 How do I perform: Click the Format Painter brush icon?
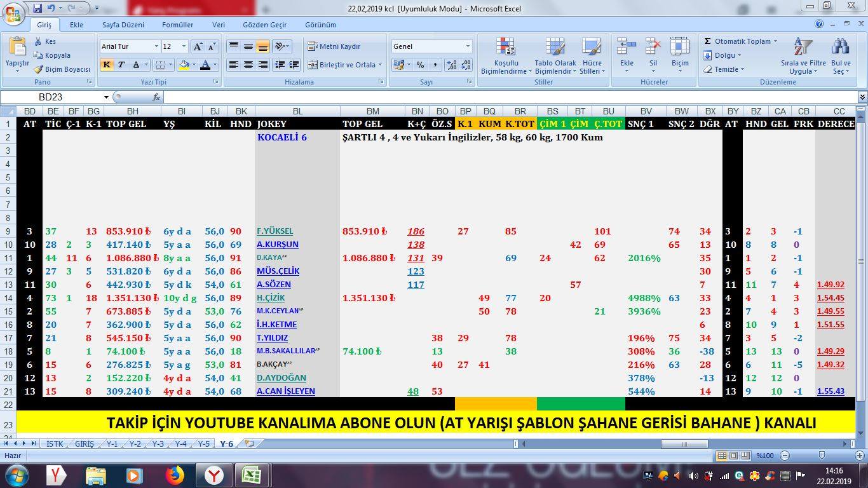(x=39, y=69)
